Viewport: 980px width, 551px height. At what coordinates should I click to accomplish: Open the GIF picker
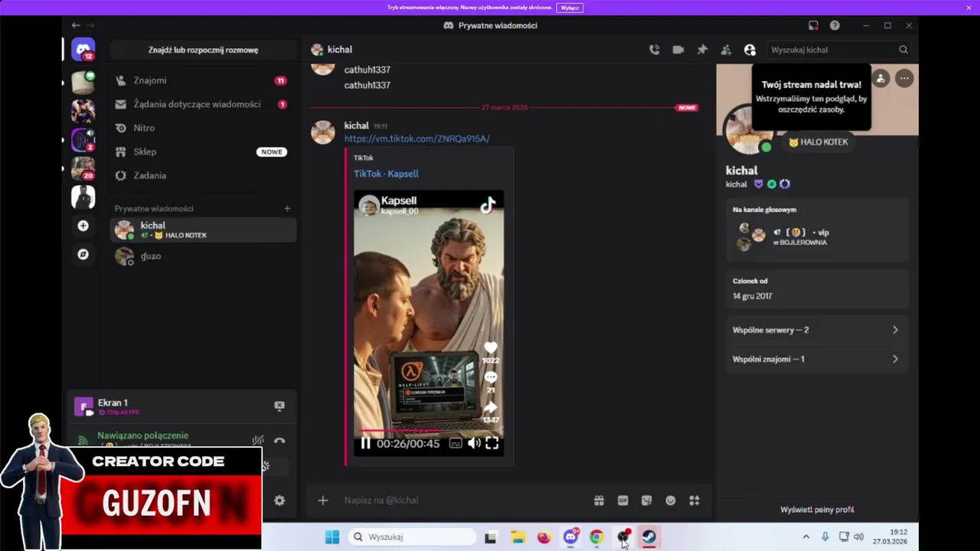click(x=622, y=500)
